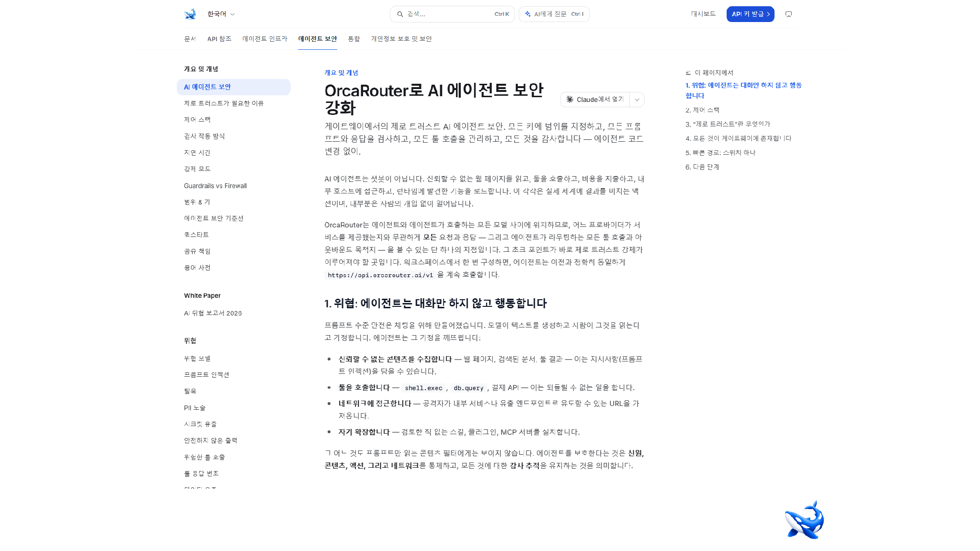This screenshot has width=980, height=551.
Task: Click the Claude에서 열기 button
Action: coord(595,100)
